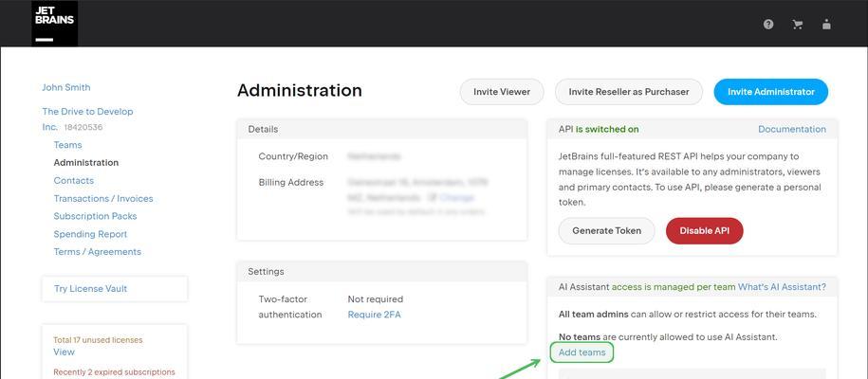The image size is (868, 379).
Task: View the 17 unused licenses
Action: (x=64, y=352)
